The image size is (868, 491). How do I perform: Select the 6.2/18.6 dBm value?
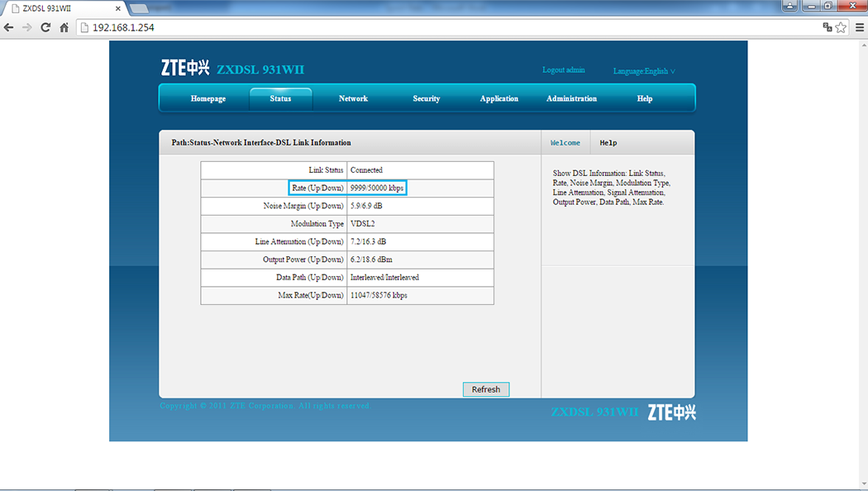[371, 260]
